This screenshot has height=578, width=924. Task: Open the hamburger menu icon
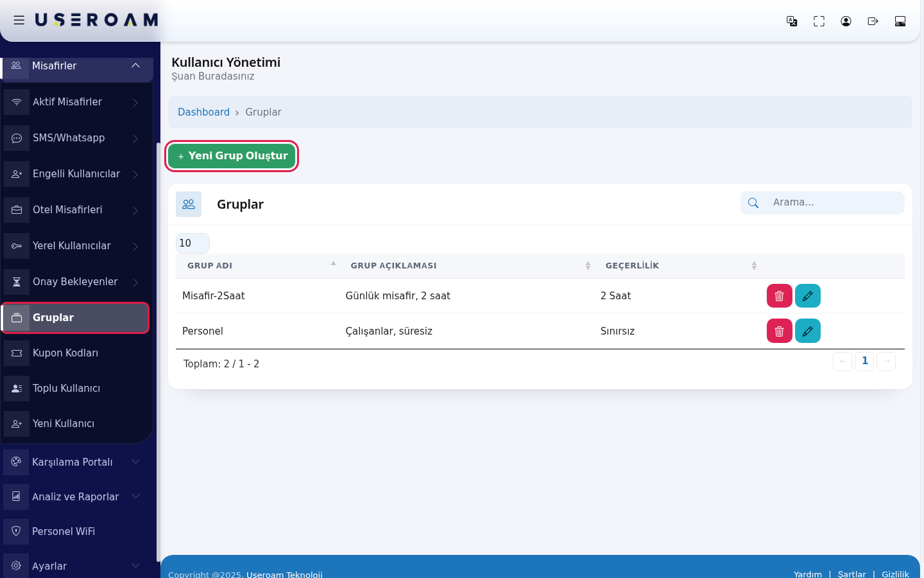click(19, 20)
